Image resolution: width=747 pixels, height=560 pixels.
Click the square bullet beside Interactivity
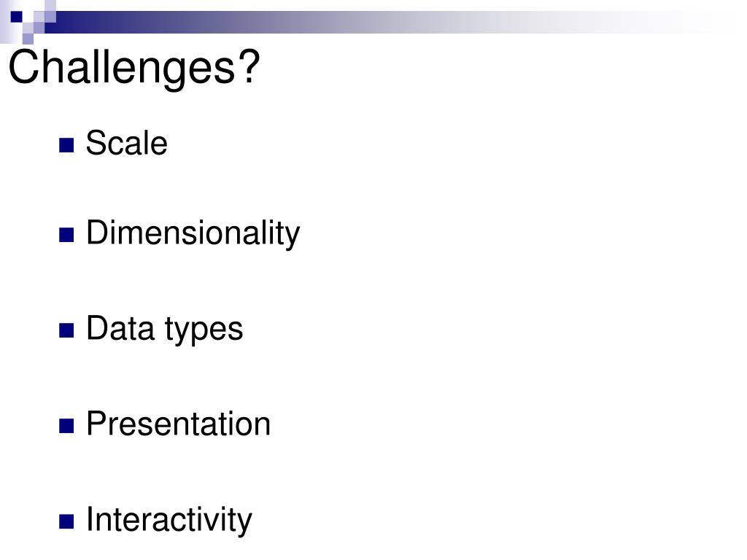tap(66, 521)
